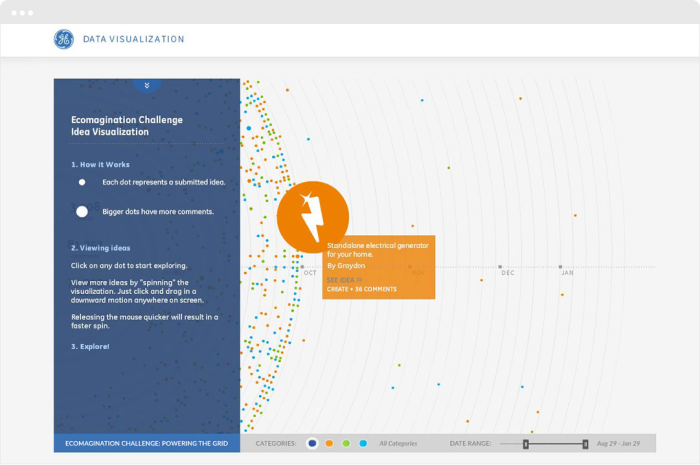Screen dimensions: 700x465
Task: Click 'Standalone electrical generator' tooltip title
Action: click(x=378, y=250)
